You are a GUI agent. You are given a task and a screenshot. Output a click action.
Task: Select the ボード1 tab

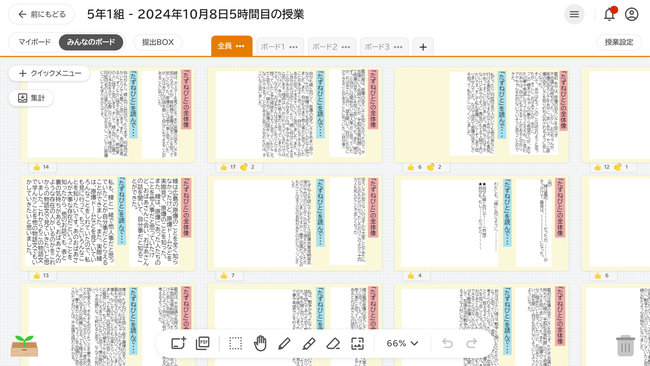273,47
